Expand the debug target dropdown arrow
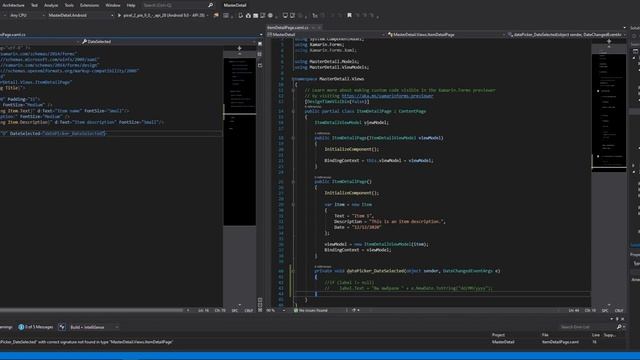Image resolution: width=640 pixels, height=360 pixels. 208,15
